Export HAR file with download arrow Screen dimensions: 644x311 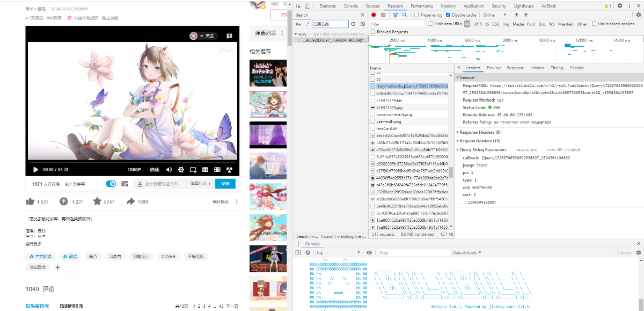click(526, 15)
